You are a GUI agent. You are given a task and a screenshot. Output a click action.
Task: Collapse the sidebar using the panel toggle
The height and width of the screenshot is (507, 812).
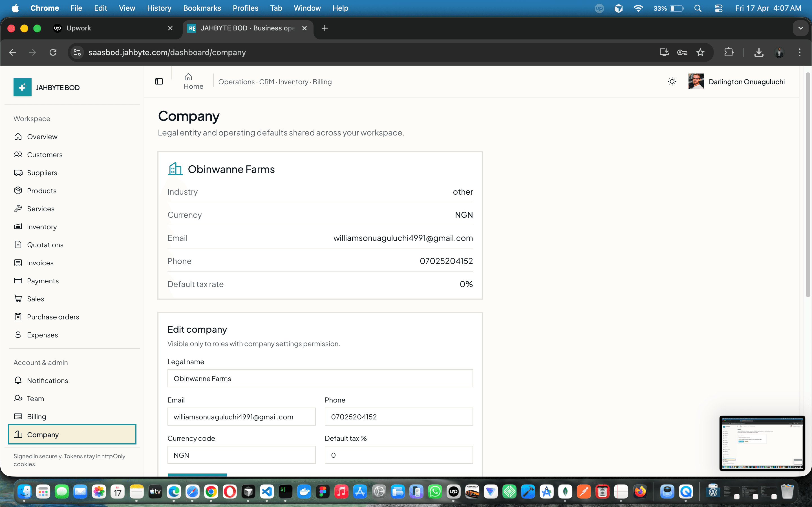(159, 81)
